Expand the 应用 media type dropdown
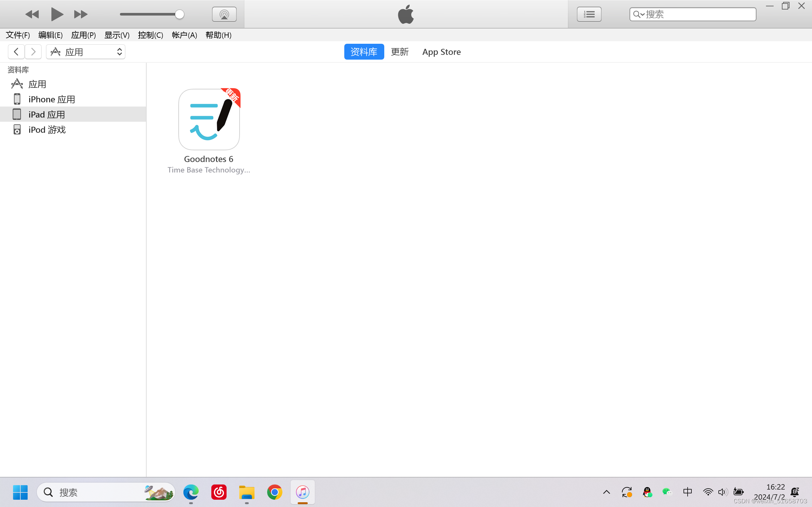 (86, 52)
